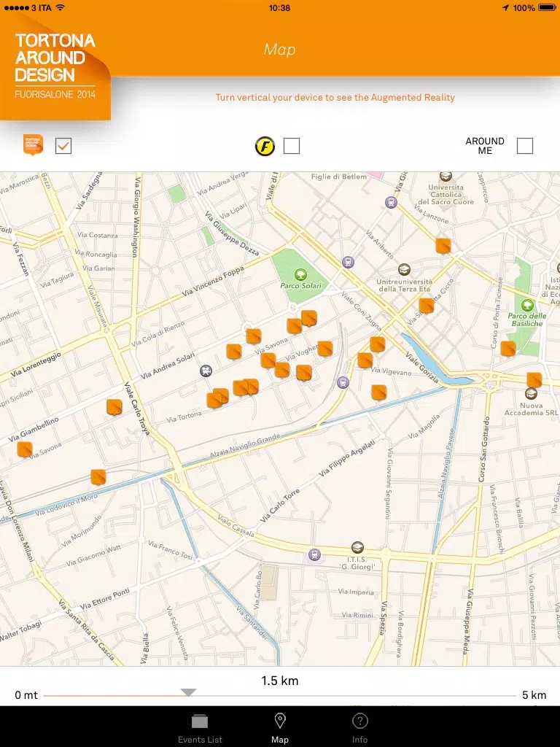Tap the Wi-Fi icon in status bar

pyautogui.click(x=60, y=7)
